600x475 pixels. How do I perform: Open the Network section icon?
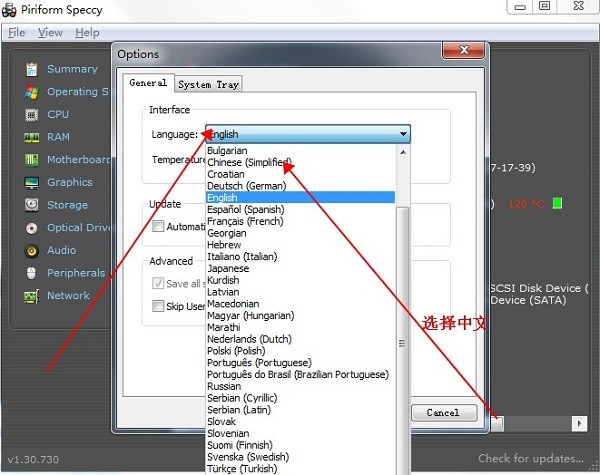[31, 296]
